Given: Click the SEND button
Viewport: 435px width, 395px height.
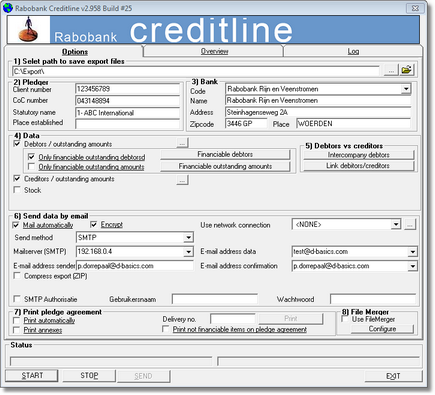Looking at the screenshot, I should 143,376.
